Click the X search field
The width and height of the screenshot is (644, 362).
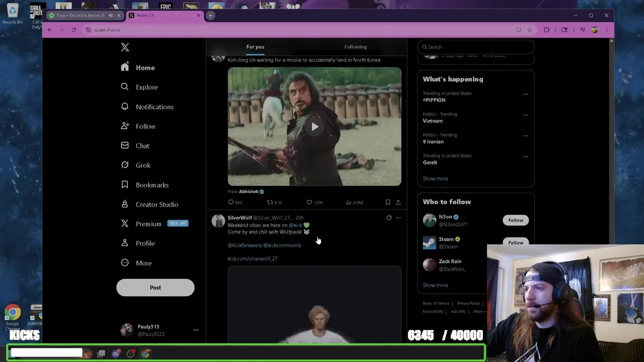point(475,47)
